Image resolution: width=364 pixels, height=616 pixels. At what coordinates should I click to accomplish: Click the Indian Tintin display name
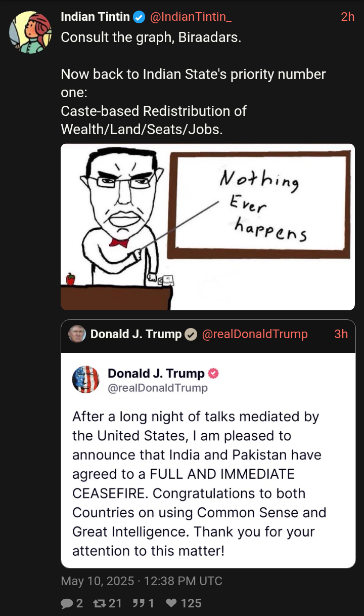point(95,17)
